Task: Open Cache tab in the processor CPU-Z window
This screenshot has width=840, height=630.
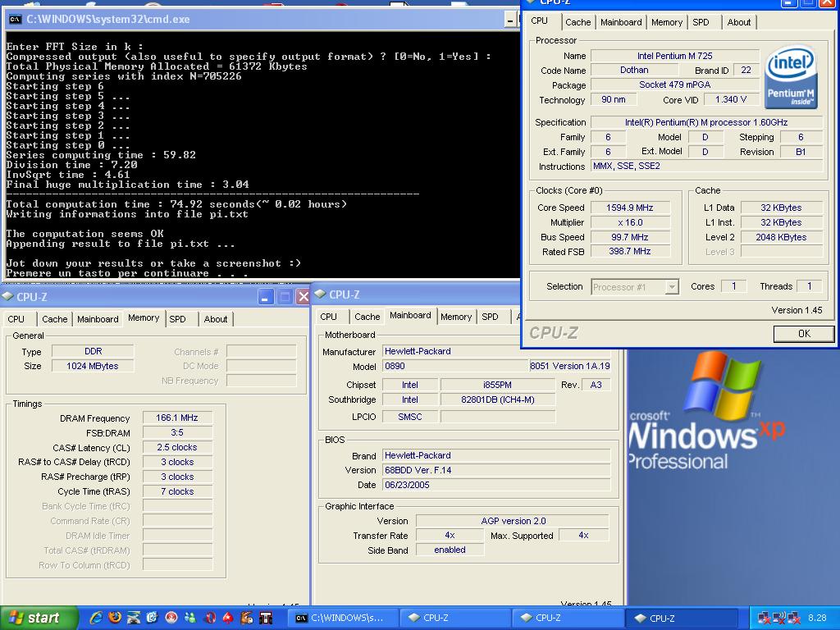Action: (577, 22)
